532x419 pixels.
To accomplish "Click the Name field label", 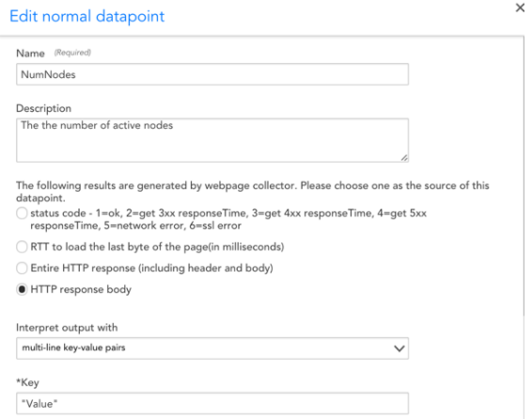I will coord(30,54).
